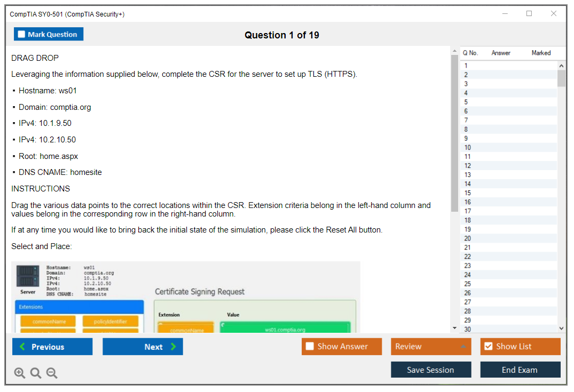Go to the Next question
The width and height of the screenshot is (574, 392).
click(x=143, y=347)
